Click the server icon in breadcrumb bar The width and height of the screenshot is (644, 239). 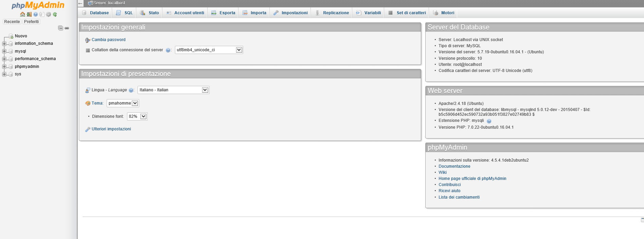[90, 3]
